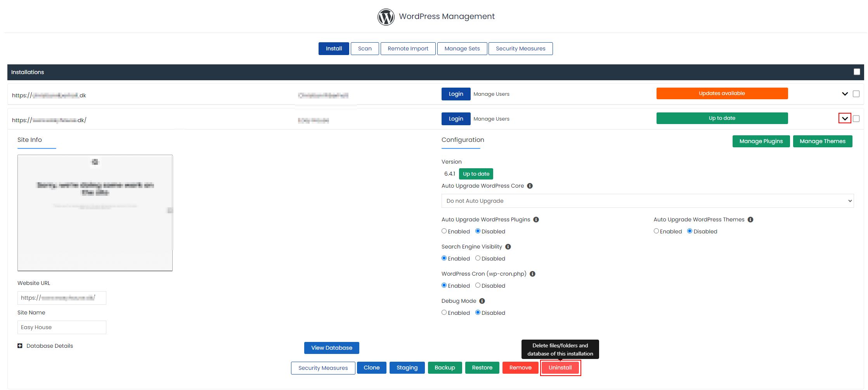The height and width of the screenshot is (390, 868).
Task: Switch to Manage Sets tab
Action: (x=462, y=49)
